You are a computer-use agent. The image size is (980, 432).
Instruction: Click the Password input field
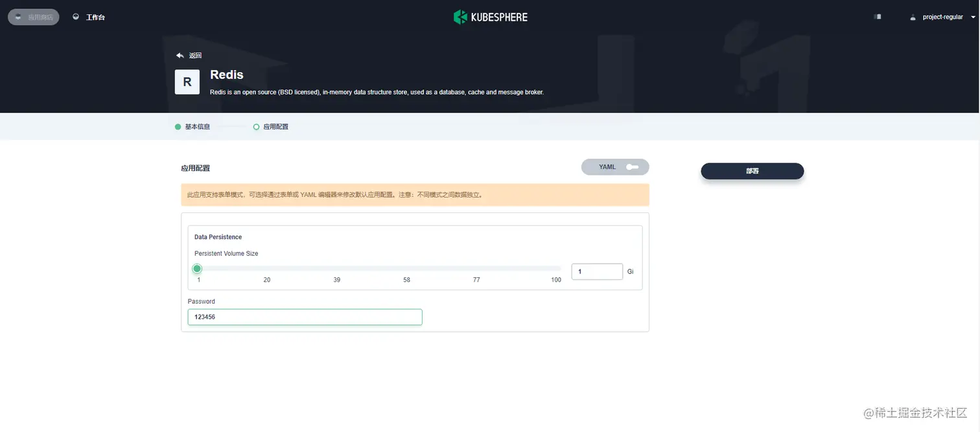pyautogui.click(x=305, y=317)
